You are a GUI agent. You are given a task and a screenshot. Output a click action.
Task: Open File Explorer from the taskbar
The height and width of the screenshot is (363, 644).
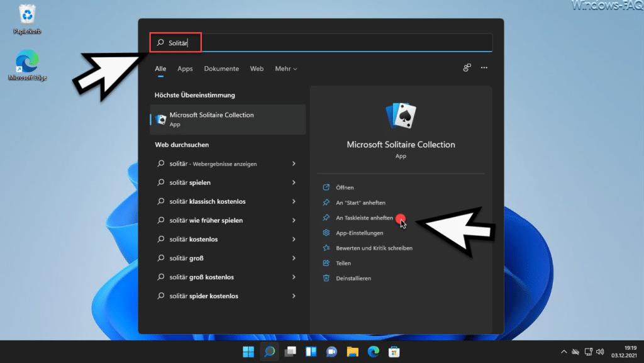point(352,352)
